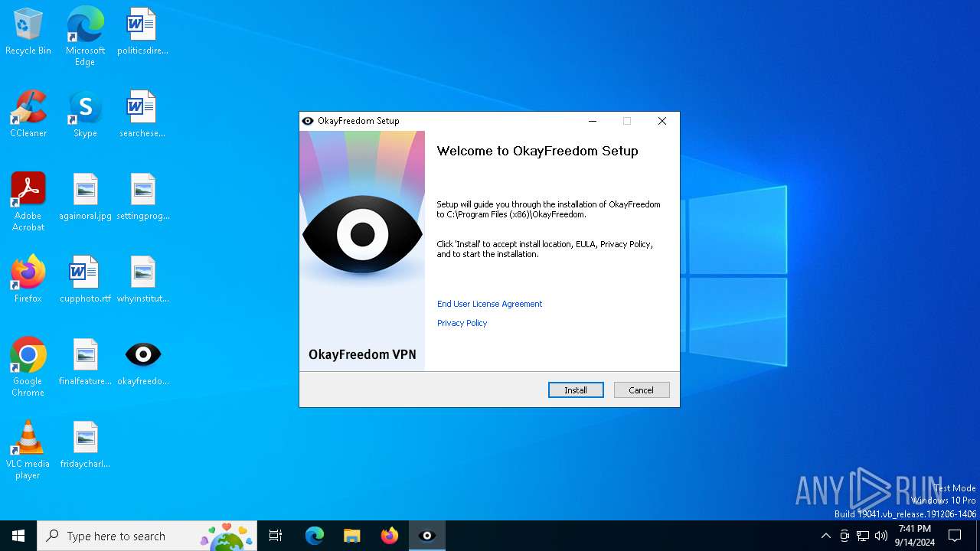The width and height of the screenshot is (980, 551).
Task: Open the taskbar clock and calendar
Action: (x=915, y=536)
